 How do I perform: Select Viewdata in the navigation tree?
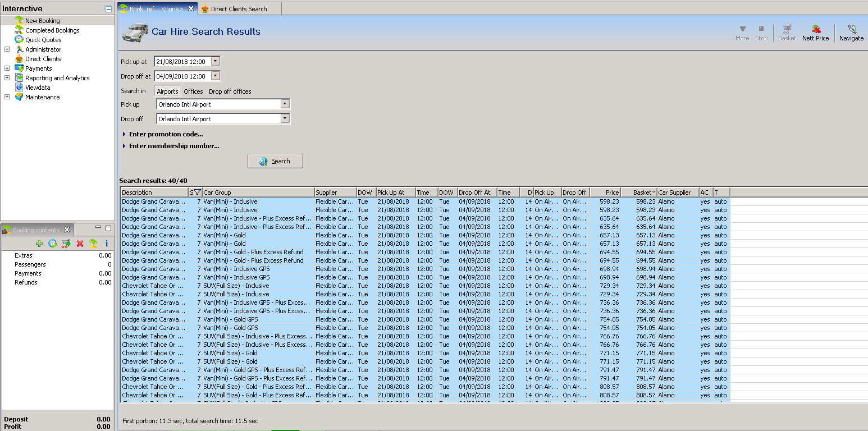click(x=38, y=88)
